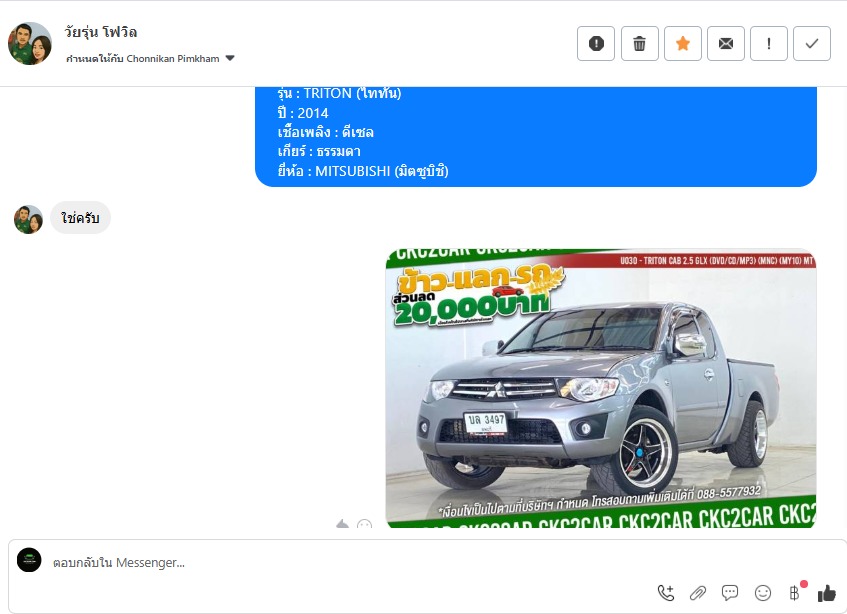This screenshot has width=847, height=614.
Task: Open the emoji picker
Action: coord(763,593)
